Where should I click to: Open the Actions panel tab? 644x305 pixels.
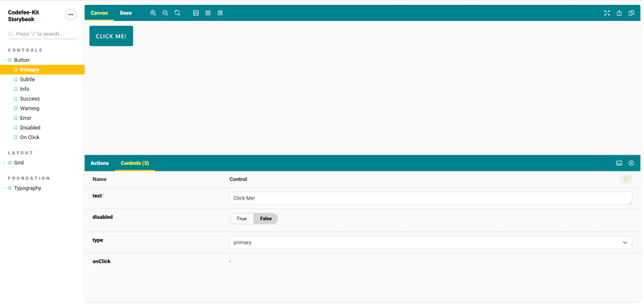pyautogui.click(x=99, y=163)
